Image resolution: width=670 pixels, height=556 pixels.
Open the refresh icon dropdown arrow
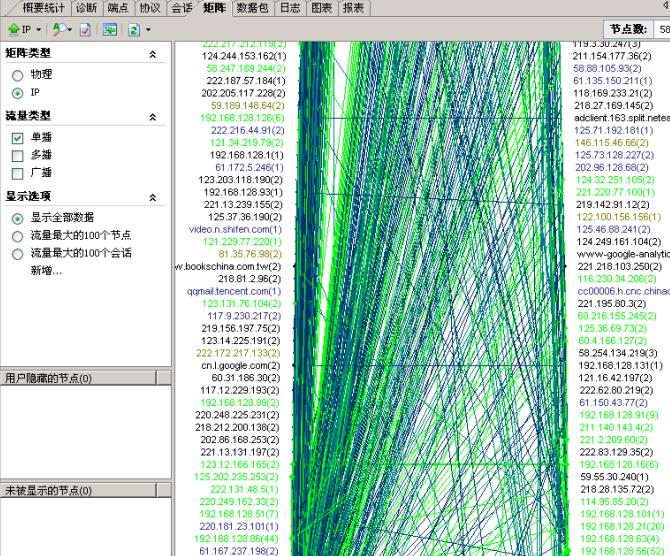tap(148, 30)
